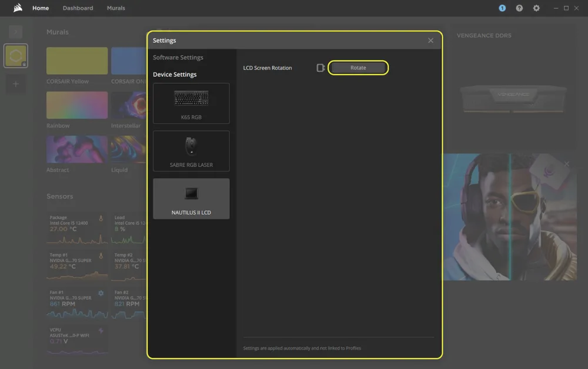The width and height of the screenshot is (588, 369).
Task: Choose the blue CORSAIR ONE mural swatch
Action: [x=129, y=61]
